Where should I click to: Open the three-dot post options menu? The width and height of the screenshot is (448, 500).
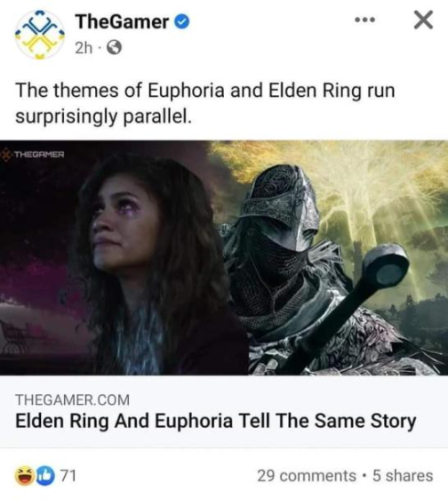365,20
